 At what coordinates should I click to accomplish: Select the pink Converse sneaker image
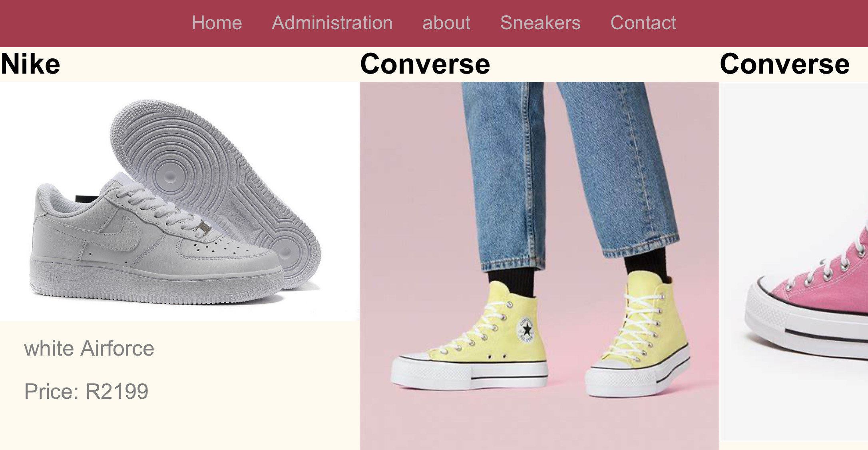[794, 262]
